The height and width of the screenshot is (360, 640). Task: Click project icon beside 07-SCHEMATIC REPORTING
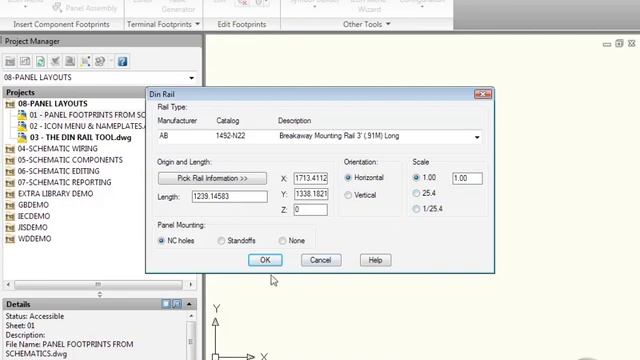click(10, 182)
